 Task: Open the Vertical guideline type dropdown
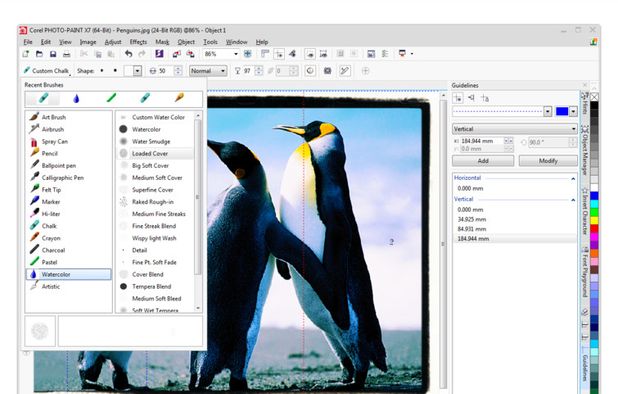[x=514, y=129]
